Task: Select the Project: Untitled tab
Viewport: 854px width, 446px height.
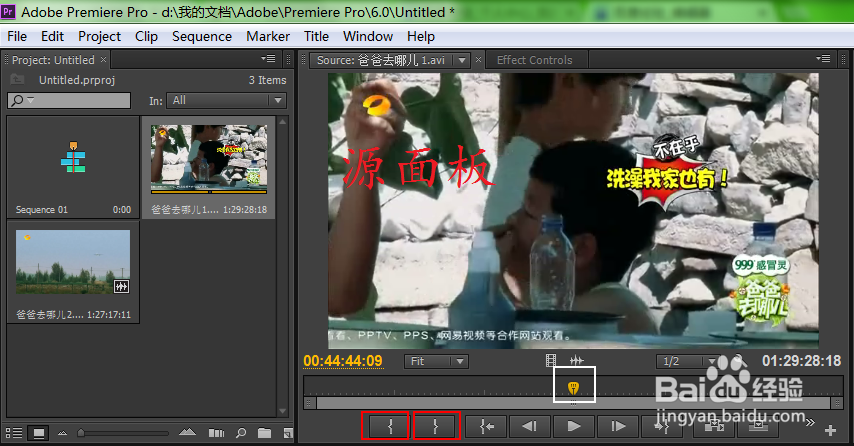Action: coord(53,60)
